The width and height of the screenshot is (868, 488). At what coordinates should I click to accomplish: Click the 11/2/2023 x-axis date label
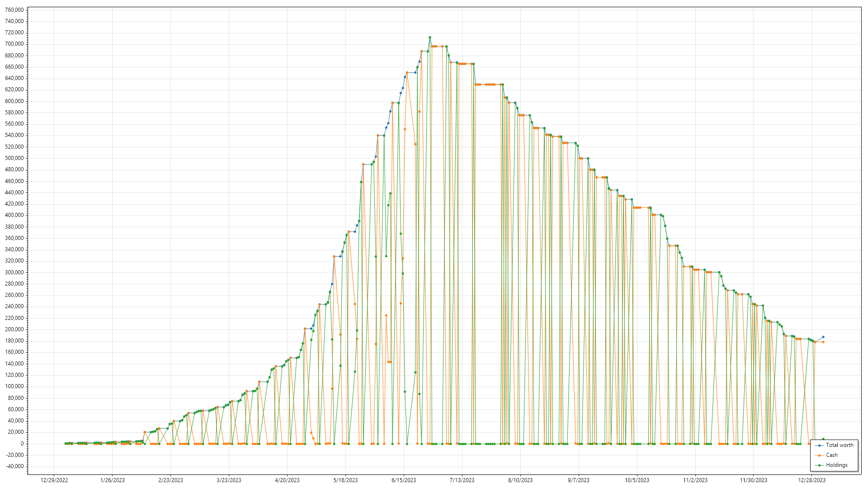(696, 480)
